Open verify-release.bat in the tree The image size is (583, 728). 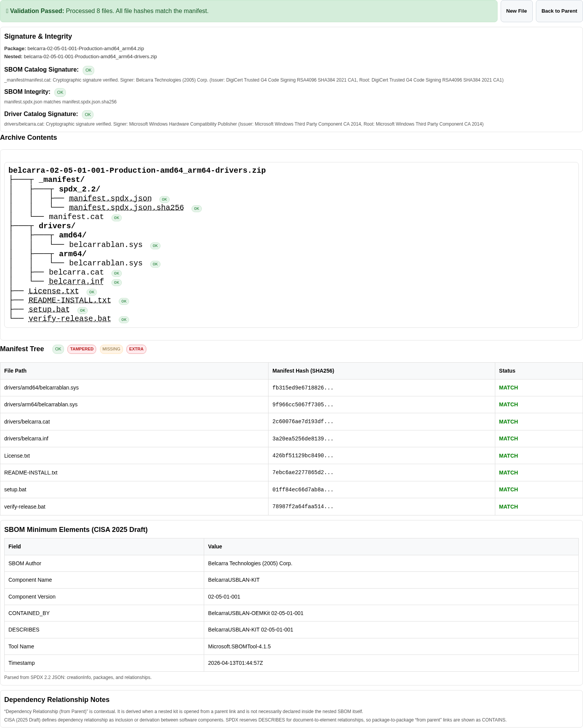[x=70, y=319]
